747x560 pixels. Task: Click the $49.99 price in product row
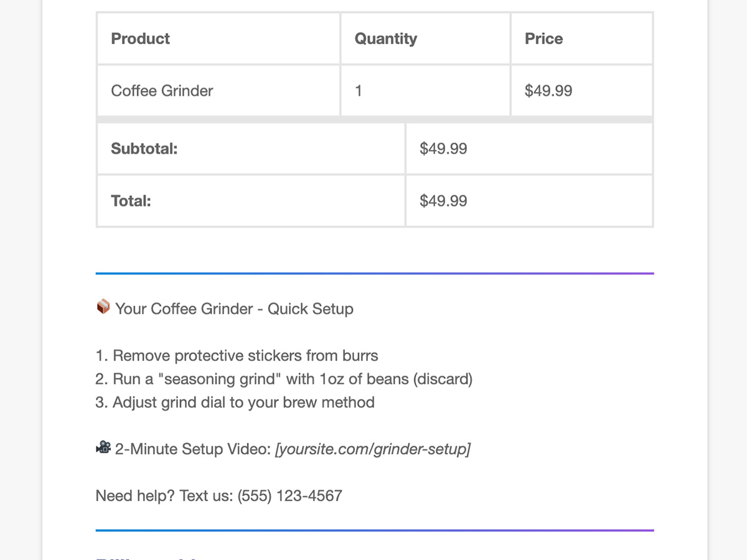pyautogui.click(x=548, y=91)
